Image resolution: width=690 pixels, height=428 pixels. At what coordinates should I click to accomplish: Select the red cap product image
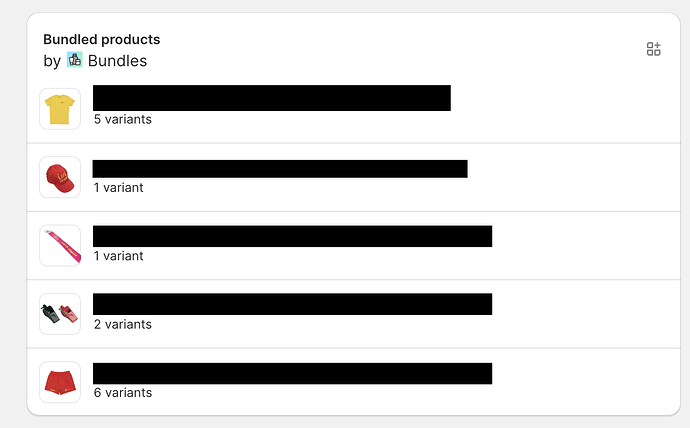point(60,177)
